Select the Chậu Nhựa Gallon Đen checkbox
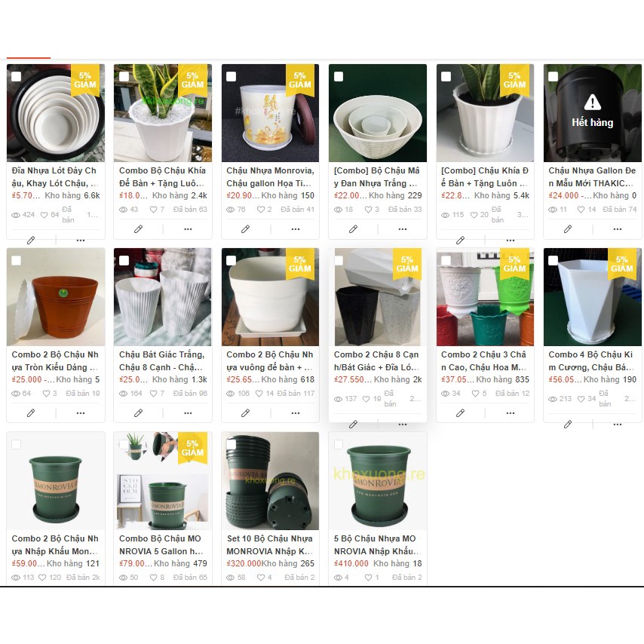 (x=554, y=76)
